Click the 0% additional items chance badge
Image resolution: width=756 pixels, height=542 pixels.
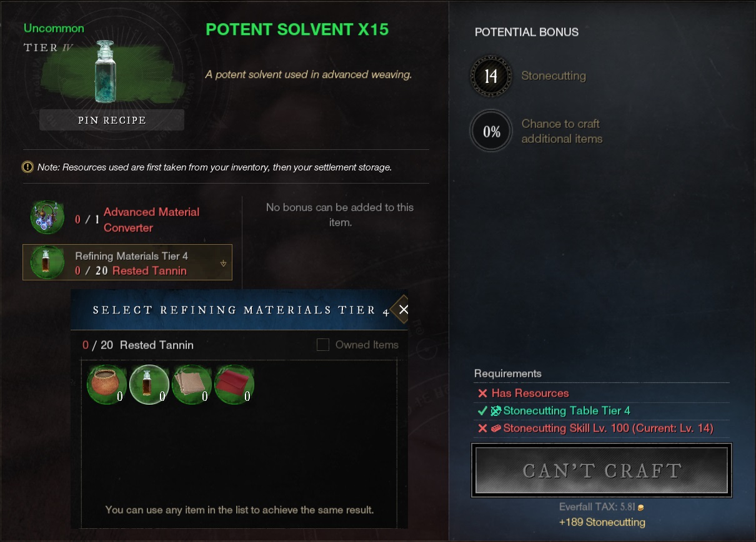click(491, 131)
